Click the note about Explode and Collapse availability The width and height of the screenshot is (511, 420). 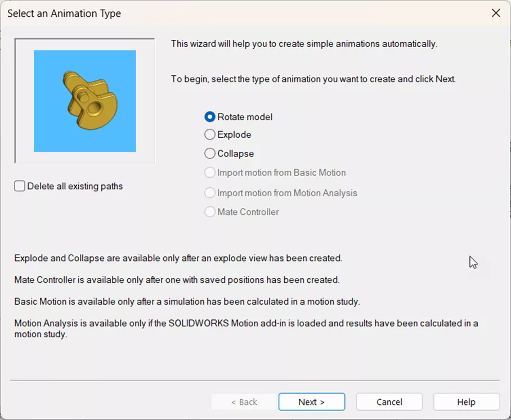[178, 259]
